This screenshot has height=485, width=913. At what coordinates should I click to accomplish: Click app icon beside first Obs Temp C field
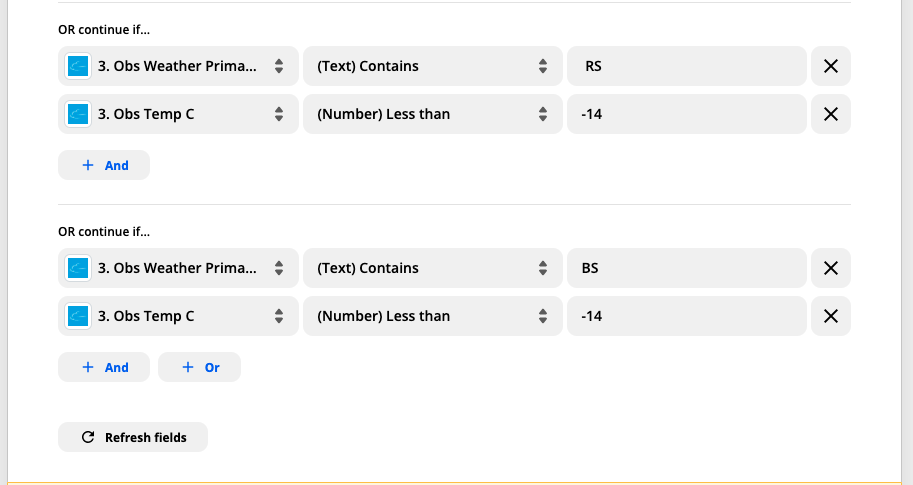(x=78, y=114)
